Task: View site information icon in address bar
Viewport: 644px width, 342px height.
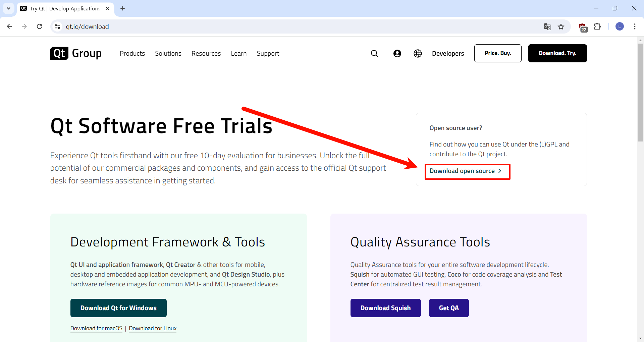Action: [58, 26]
